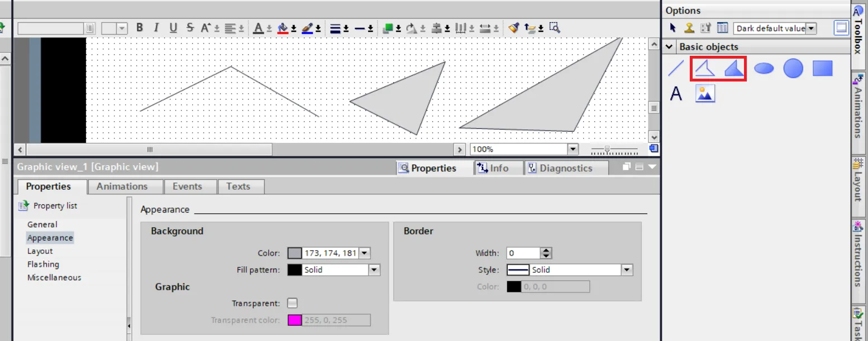
Task: Select the Rectangle tool in Basic objects
Action: (823, 69)
